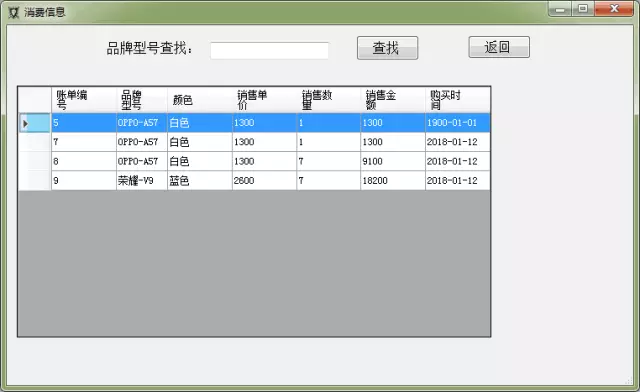Select row header with current-row arrow
Screen dimensions: 640x392
[35, 123]
